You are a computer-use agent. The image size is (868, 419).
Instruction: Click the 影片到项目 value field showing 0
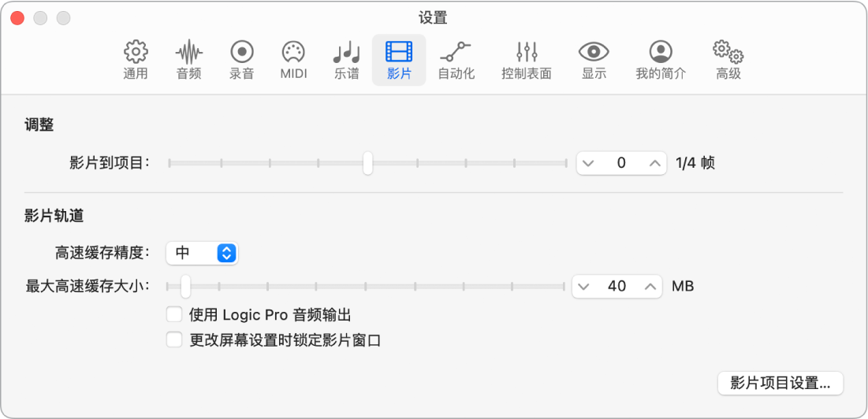tap(621, 163)
